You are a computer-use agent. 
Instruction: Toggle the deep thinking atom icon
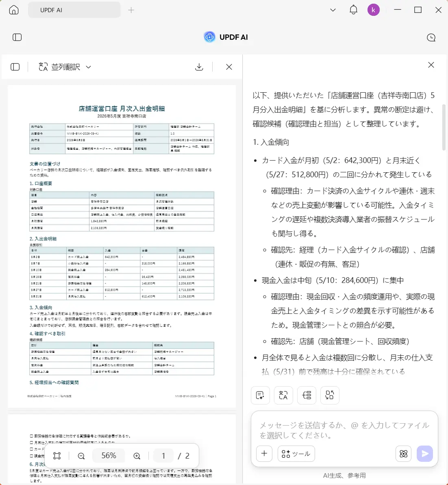(403, 453)
